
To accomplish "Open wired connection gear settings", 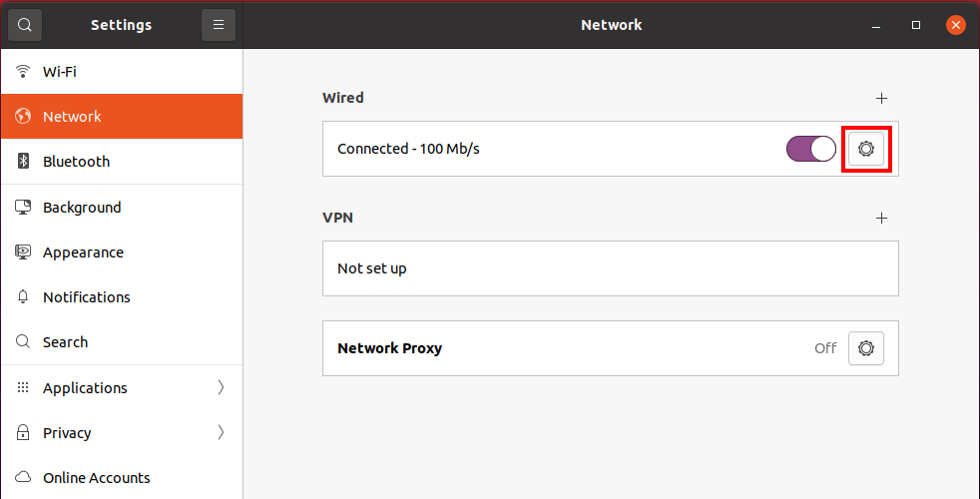I will click(865, 149).
